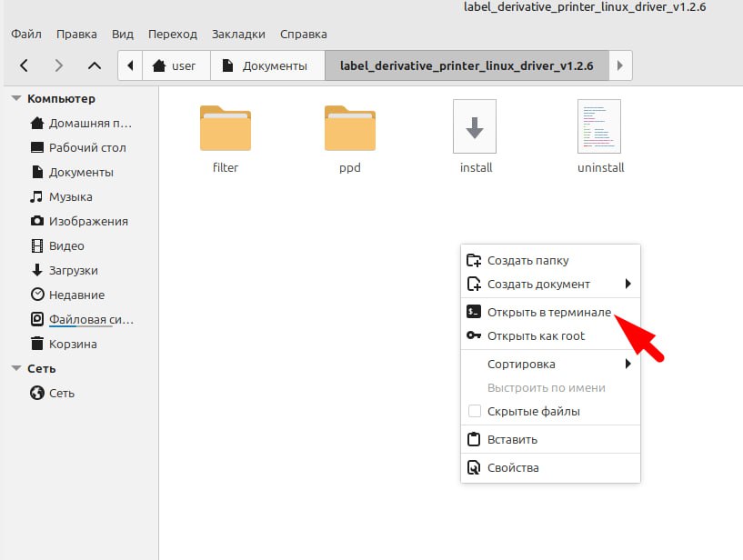Open Файловая система in the sidebar
Image resolution: width=743 pixels, height=560 pixels.
pos(90,319)
